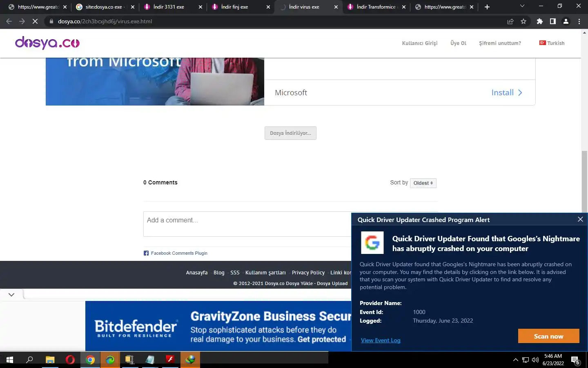Click the page vertical scrollbar
Viewport: 588px width, 368px height.
(584, 182)
